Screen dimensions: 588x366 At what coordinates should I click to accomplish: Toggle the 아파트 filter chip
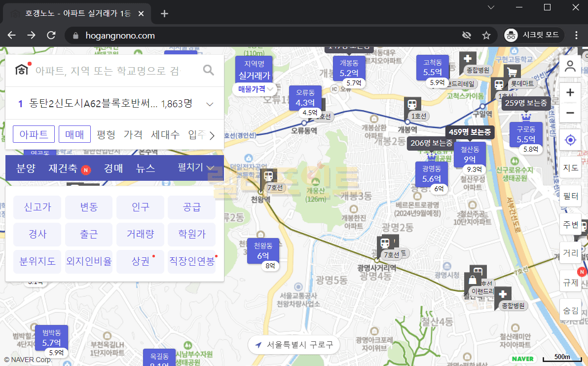(34, 134)
